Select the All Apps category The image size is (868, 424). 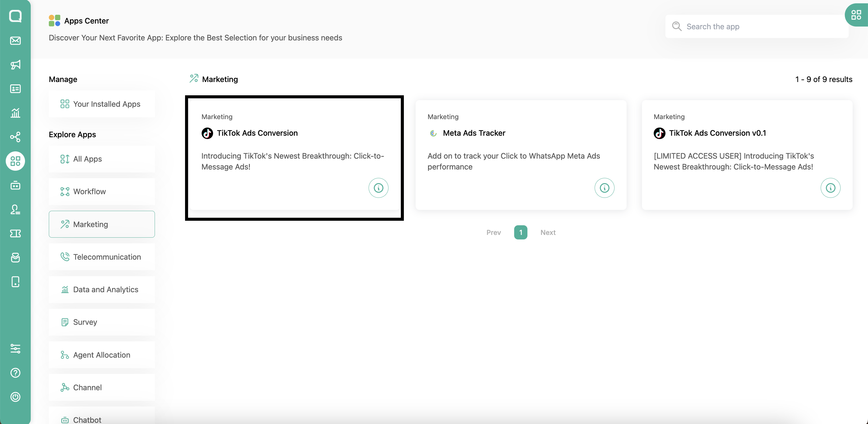click(x=102, y=159)
